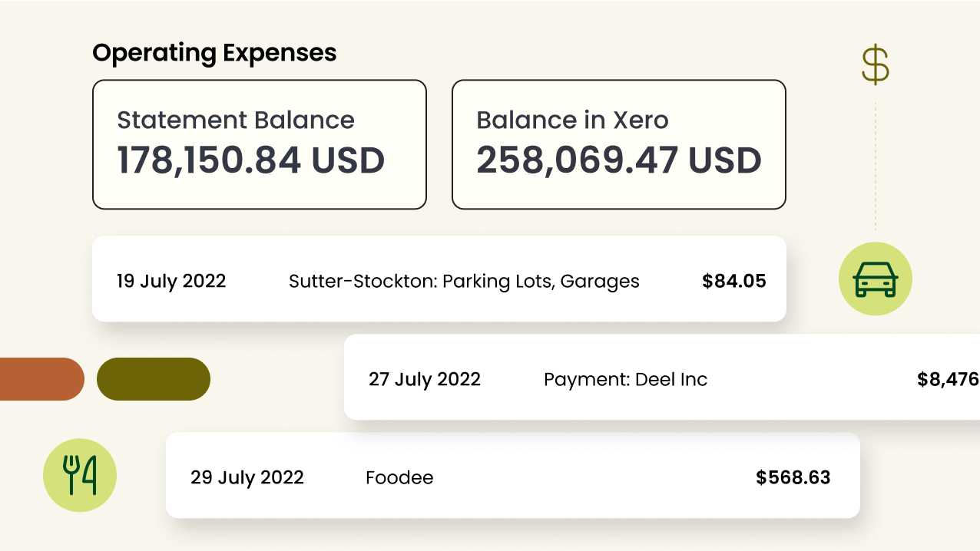
Task: Select the Sutter-Stockton parking transaction row
Action: [x=439, y=279]
